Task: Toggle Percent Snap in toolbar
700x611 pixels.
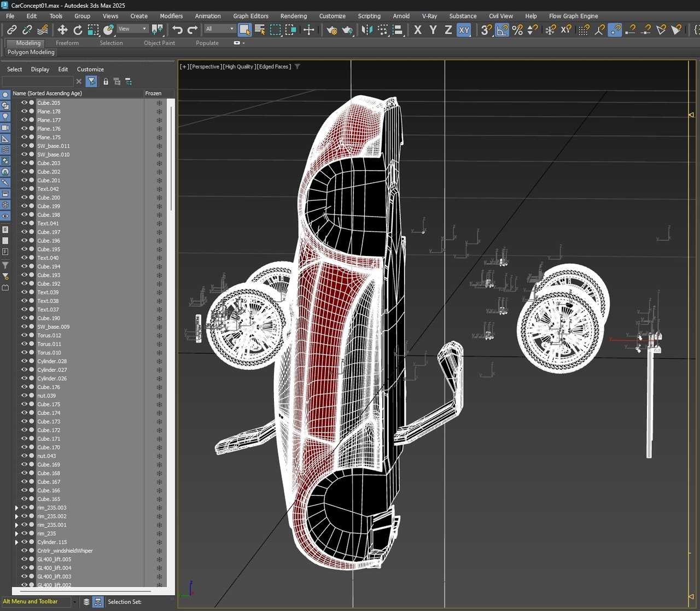Action: (517, 30)
